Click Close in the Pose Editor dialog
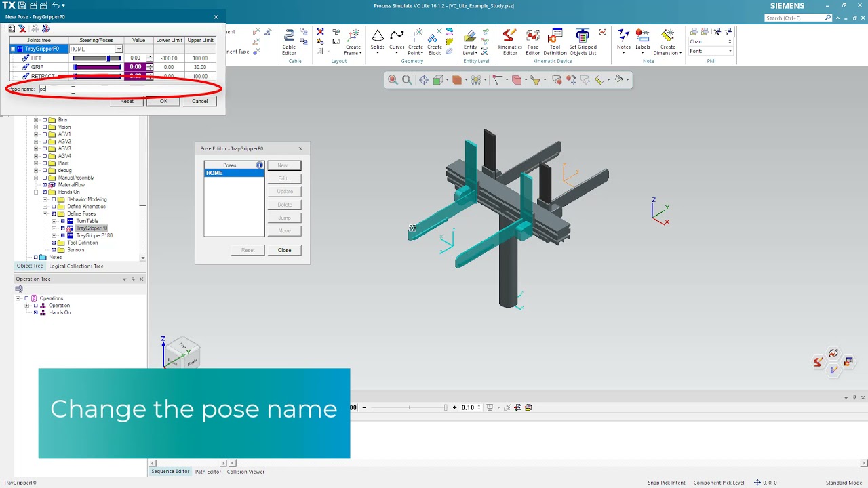 (x=284, y=251)
